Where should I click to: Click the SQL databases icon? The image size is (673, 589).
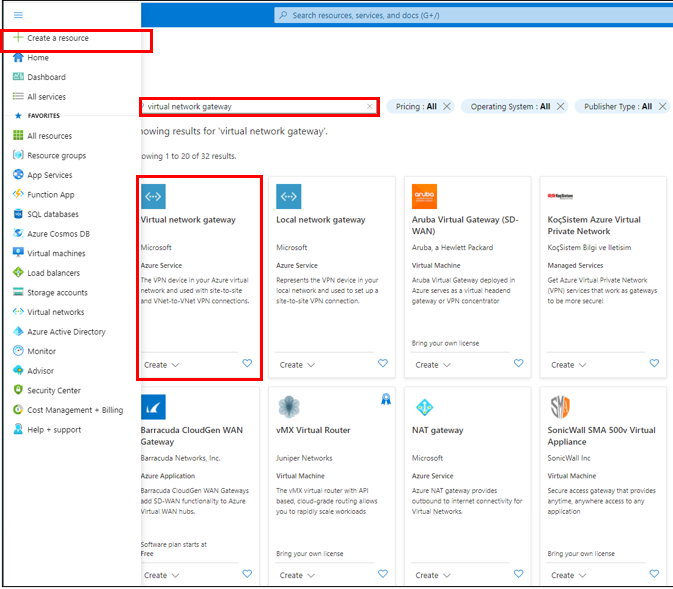click(x=18, y=214)
